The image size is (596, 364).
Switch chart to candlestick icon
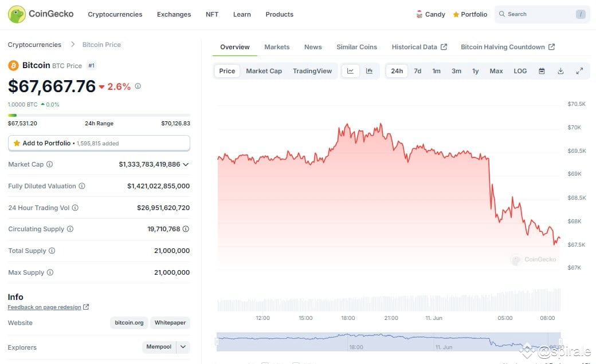[x=369, y=71]
